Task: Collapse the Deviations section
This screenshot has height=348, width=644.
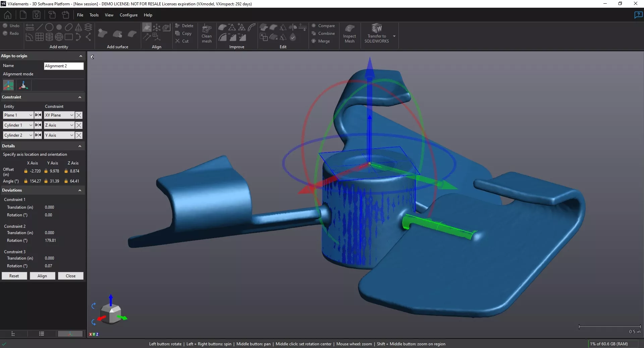Action: [80, 191]
